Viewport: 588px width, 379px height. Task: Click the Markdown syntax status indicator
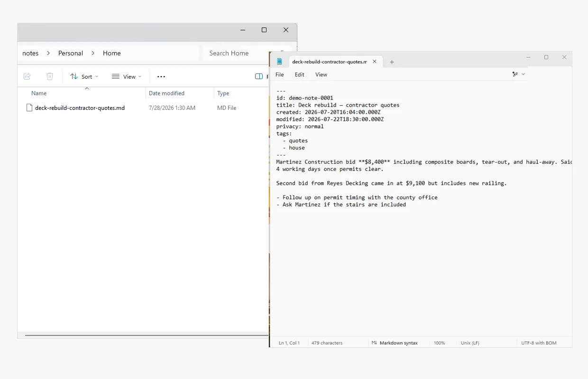click(395, 343)
